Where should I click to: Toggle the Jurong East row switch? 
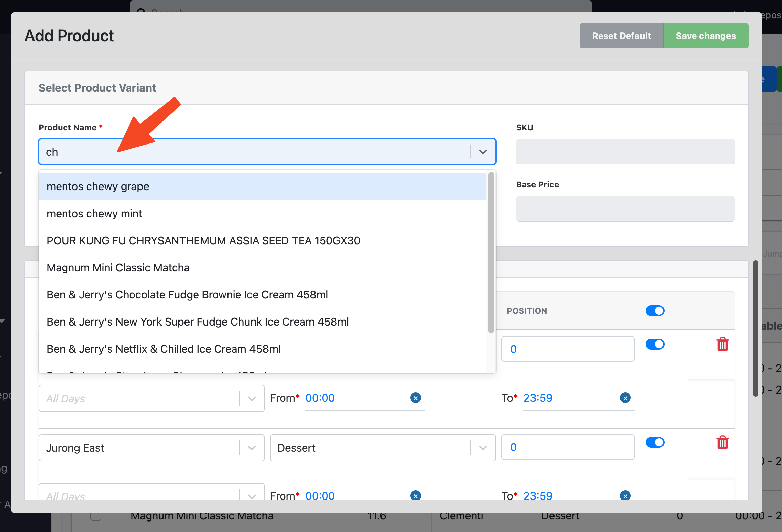[655, 442]
